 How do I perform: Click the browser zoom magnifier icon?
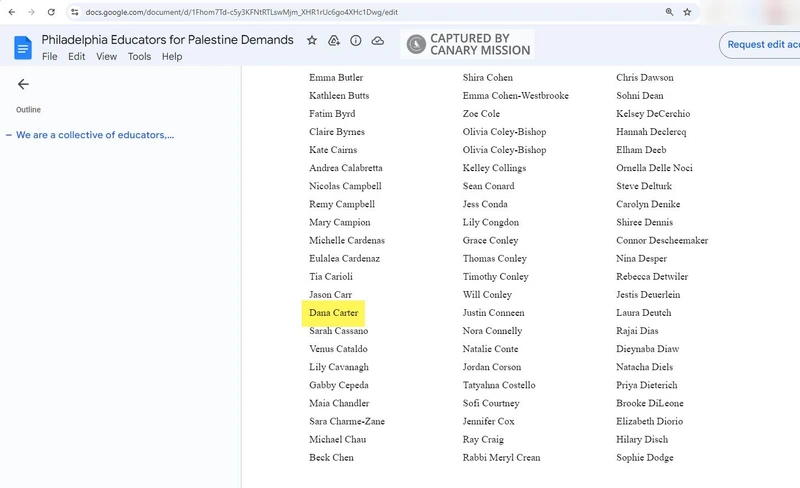click(x=668, y=12)
